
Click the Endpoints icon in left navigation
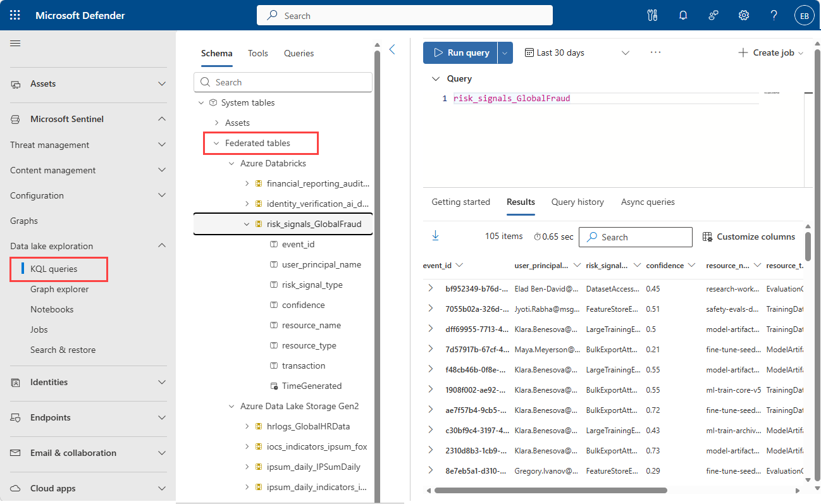click(x=16, y=418)
